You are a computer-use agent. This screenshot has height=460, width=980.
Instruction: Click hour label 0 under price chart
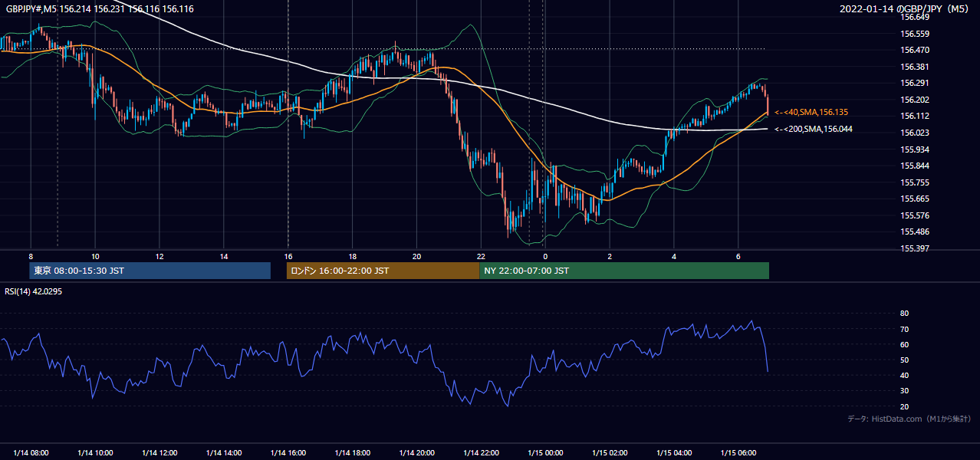click(x=545, y=256)
